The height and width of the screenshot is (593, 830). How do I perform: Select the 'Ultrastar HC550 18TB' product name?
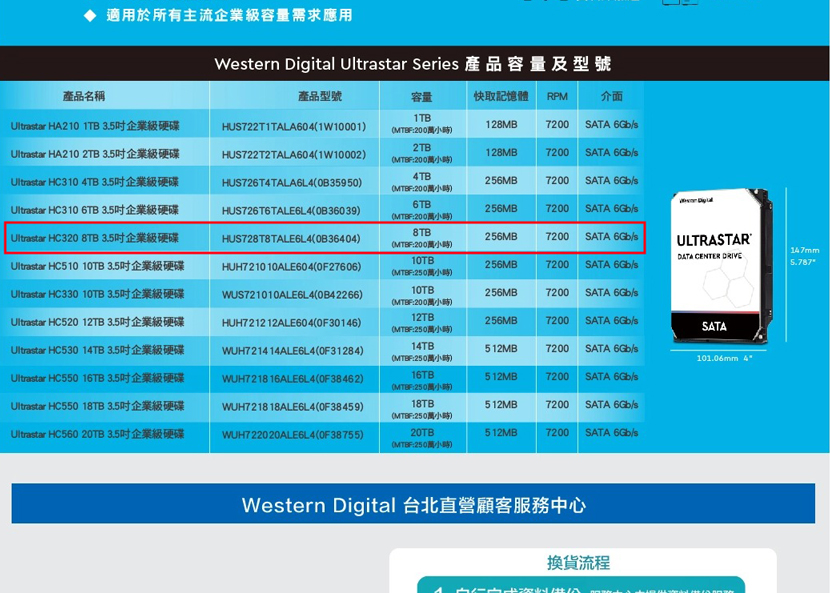97,407
